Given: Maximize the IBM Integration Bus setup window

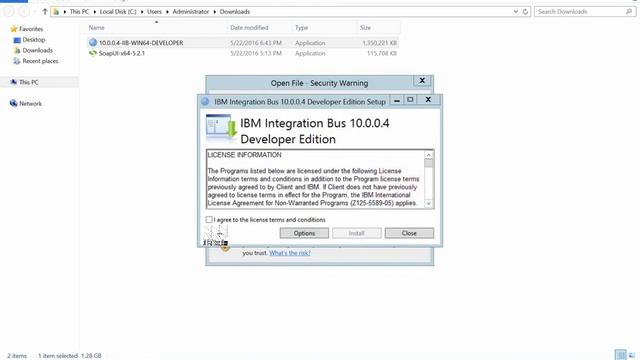Looking at the screenshot, I should tap(410, 100).
